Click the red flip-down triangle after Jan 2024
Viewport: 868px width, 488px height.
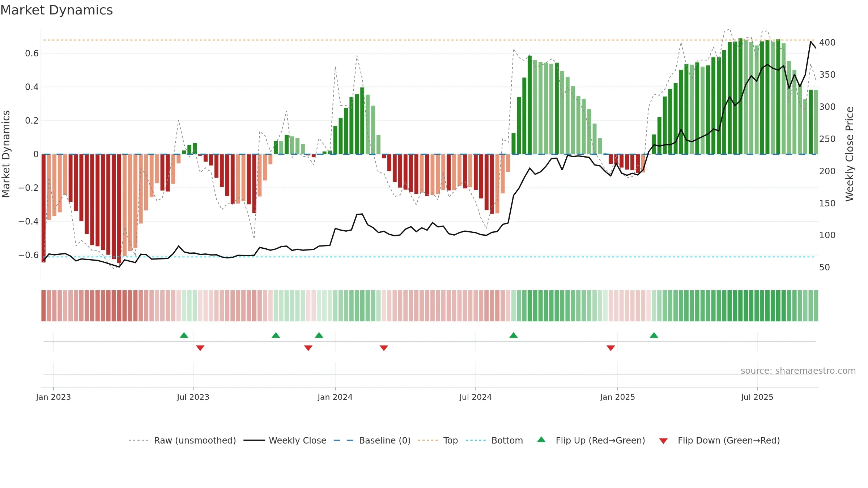pyautogui.click(x=384, y=348)
